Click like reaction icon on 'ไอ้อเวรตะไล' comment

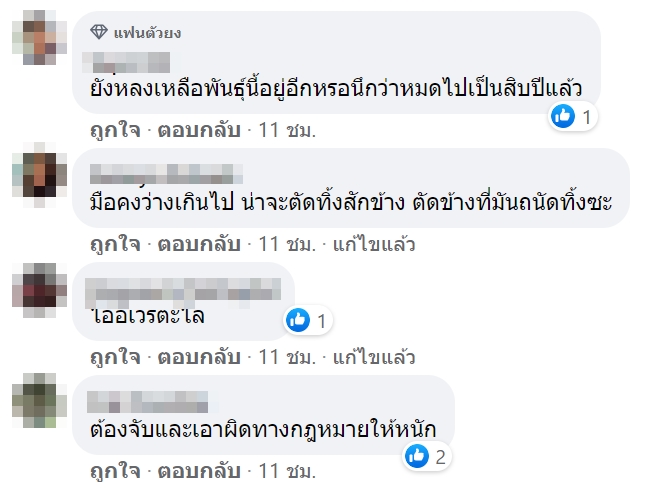coord(298,320)
